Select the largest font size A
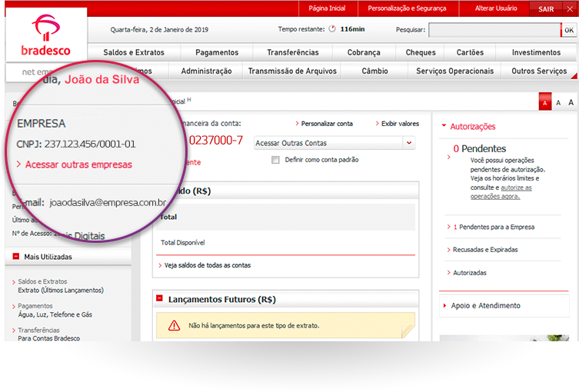The image size is (579, 392). pos(571,102)
